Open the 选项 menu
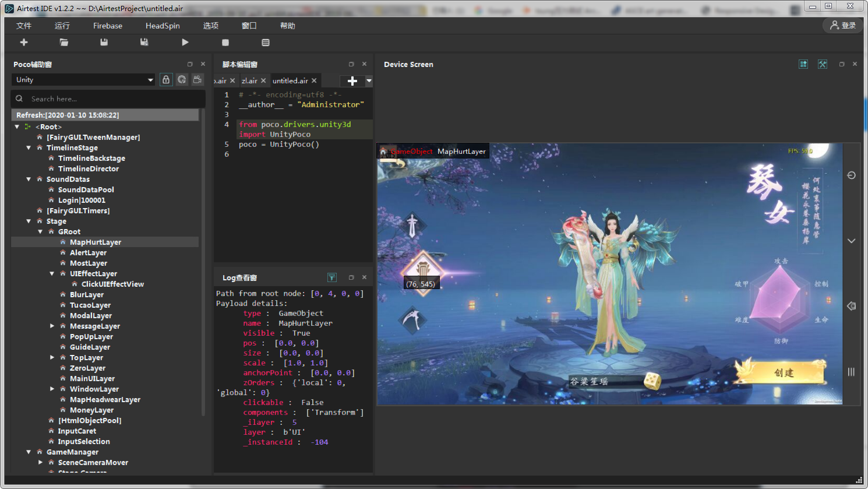Image resolution: width=868 pixels, height=489 pixels. point(211,26)
